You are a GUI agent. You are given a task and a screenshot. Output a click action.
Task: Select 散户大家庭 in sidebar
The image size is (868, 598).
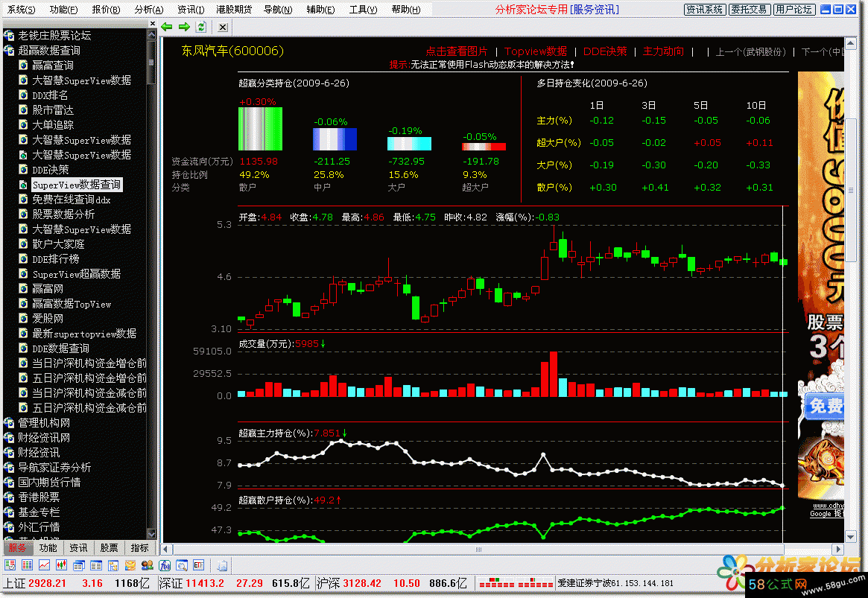pos(58,244)
